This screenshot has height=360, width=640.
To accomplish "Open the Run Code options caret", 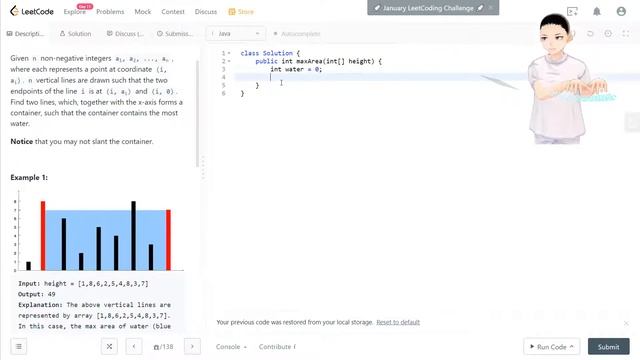I will tap(572, 347).
